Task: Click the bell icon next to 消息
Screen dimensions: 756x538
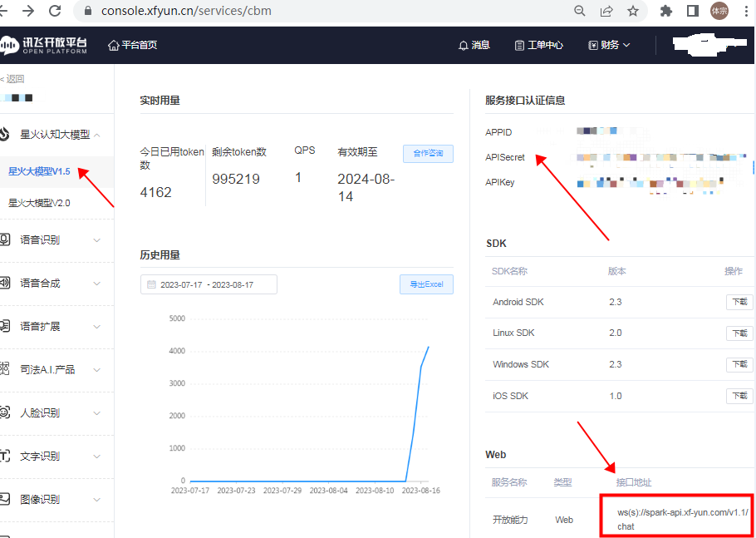Action: (x=464, y=46)
